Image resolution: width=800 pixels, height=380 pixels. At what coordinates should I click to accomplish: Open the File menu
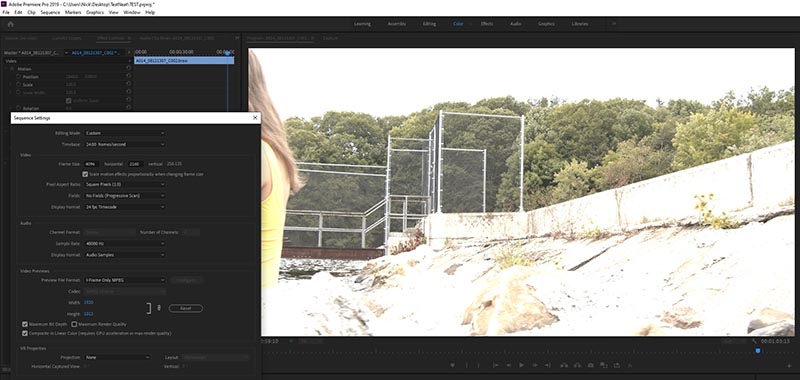tap(6, 12)
